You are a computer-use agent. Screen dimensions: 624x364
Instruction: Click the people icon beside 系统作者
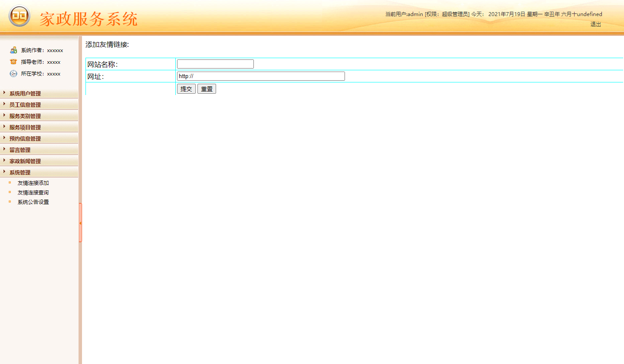(x=13, y=50)
